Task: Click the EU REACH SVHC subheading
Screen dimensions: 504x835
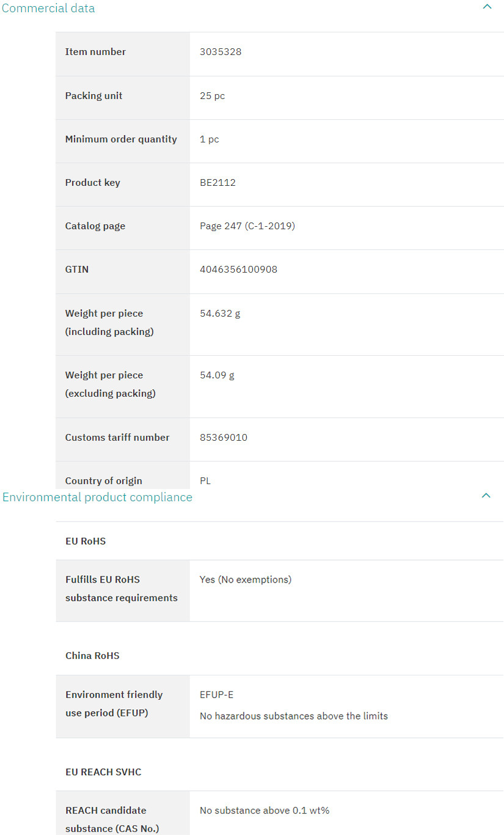Action: pyautogui.click(x=103, y=772)
